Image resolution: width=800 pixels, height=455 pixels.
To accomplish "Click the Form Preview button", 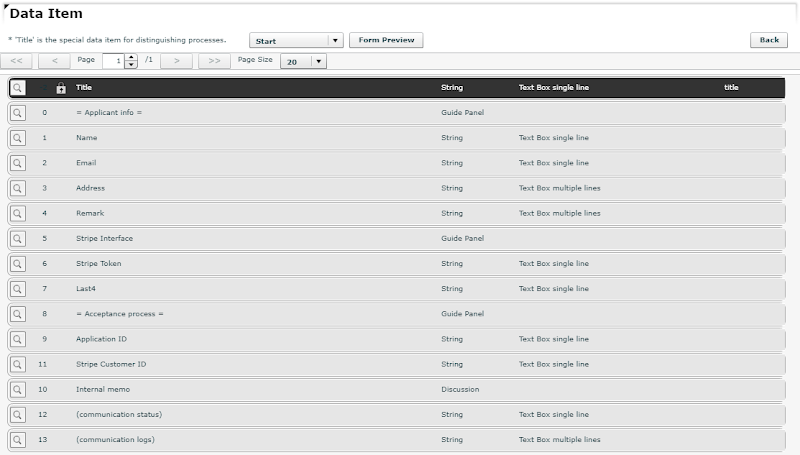I will pyautogui.click(x=386, y=40).
